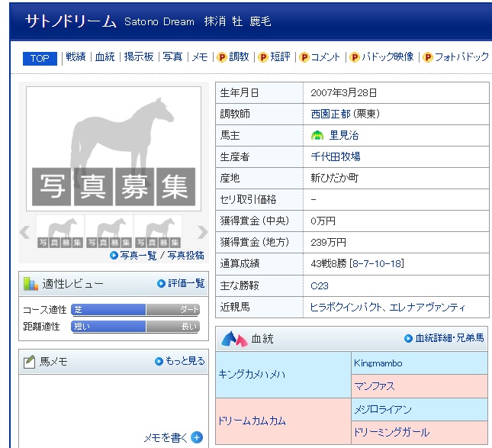492x448 pixels.
Task: Select the TOP tab
Action: click(x=40, y=58)
